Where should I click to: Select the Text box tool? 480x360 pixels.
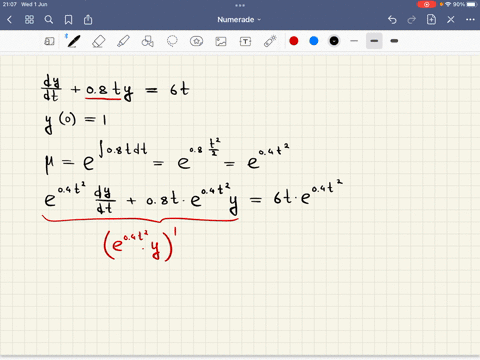point(245,41)
